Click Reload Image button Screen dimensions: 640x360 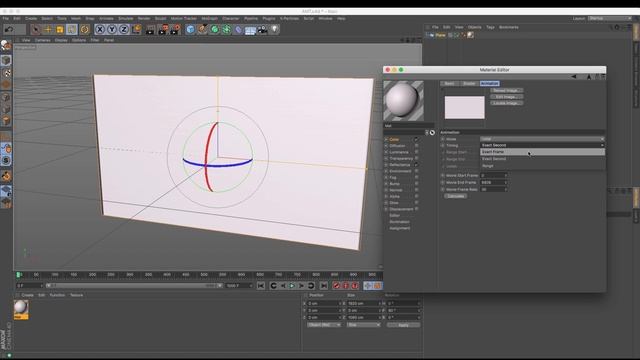[506, 90]
